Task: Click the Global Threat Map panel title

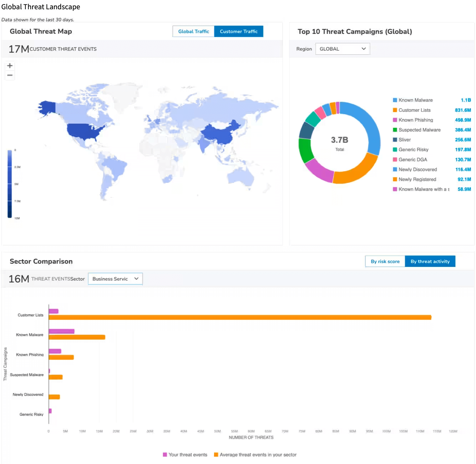Action: 40,31
